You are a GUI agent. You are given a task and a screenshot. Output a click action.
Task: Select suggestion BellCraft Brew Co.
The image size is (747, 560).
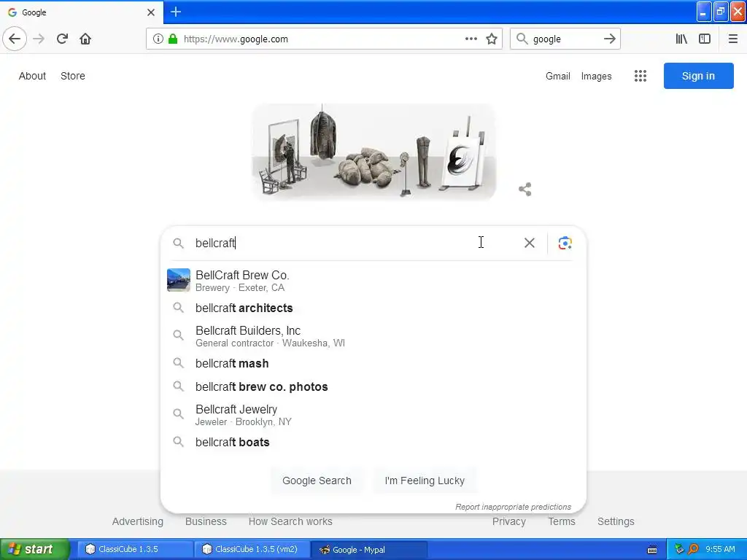(x=373, y=281)
